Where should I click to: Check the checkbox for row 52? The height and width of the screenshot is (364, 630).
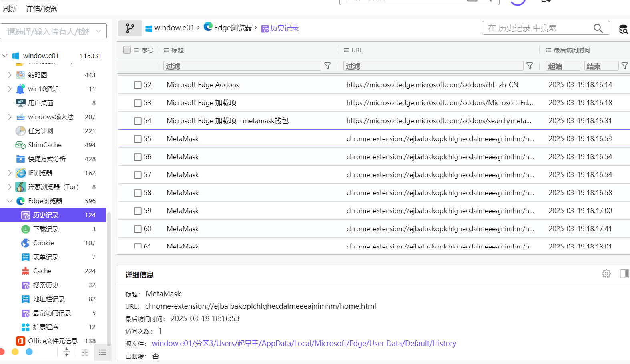point(138,85)
